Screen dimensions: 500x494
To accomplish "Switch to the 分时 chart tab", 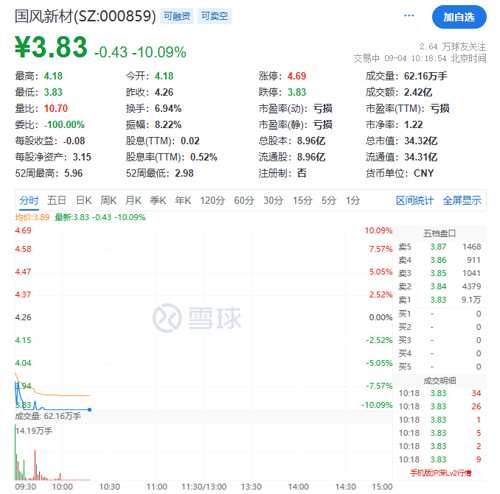I will click(29, 200).
